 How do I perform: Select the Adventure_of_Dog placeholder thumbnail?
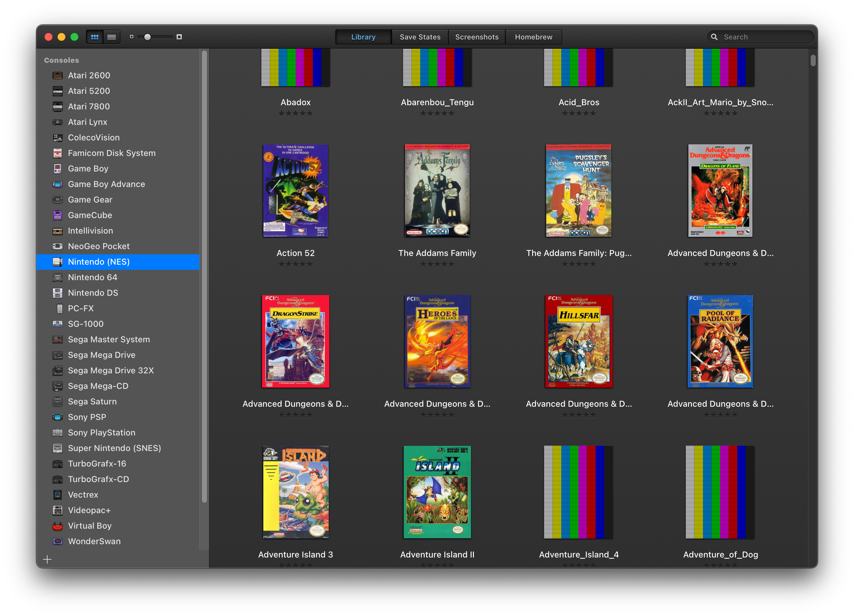pyautogui.click(x=720, y=492)
